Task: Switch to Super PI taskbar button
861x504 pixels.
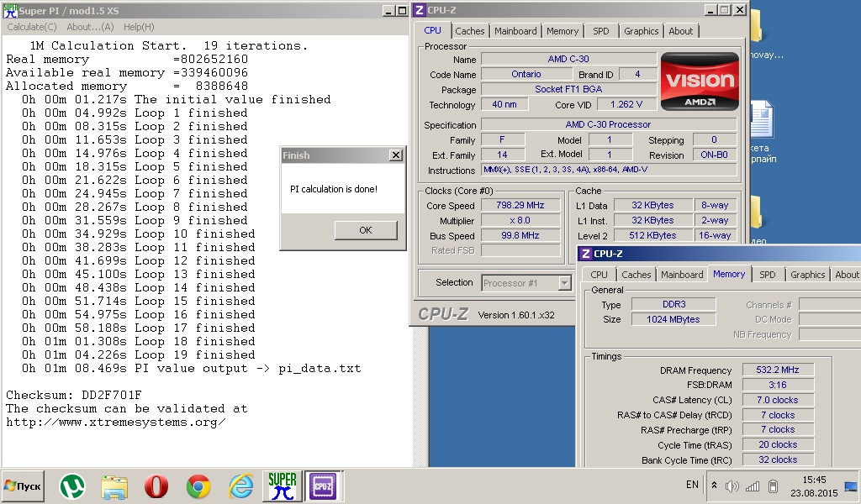Action: (x=283, y=486)
